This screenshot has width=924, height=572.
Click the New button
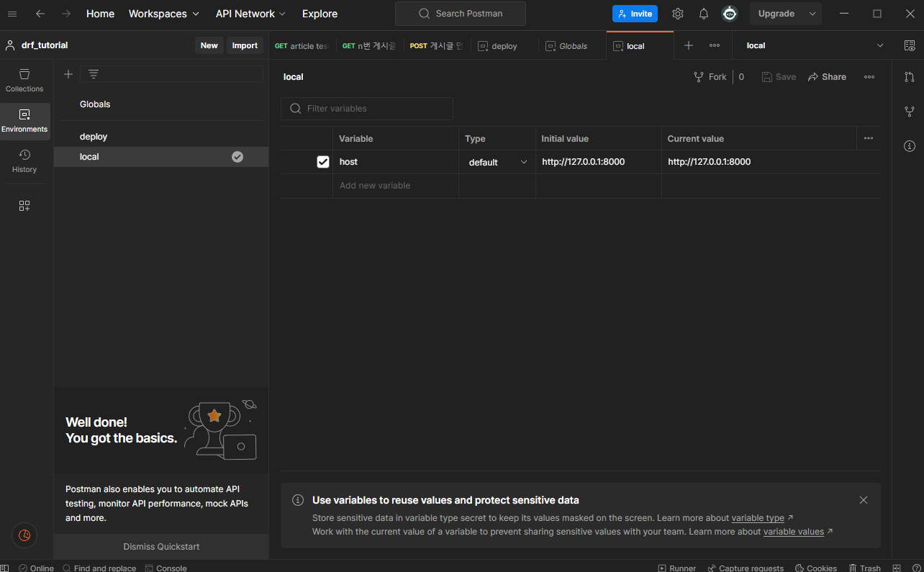point(209,45)
